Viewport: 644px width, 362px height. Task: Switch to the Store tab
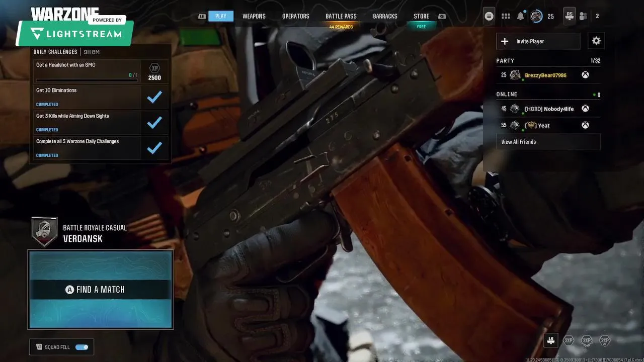(422, 16)
